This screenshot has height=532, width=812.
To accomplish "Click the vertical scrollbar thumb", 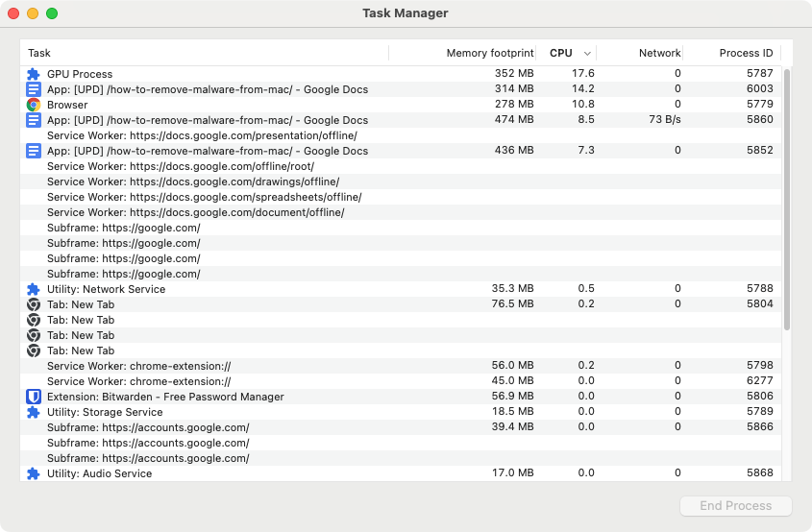I will coord(787,199).
